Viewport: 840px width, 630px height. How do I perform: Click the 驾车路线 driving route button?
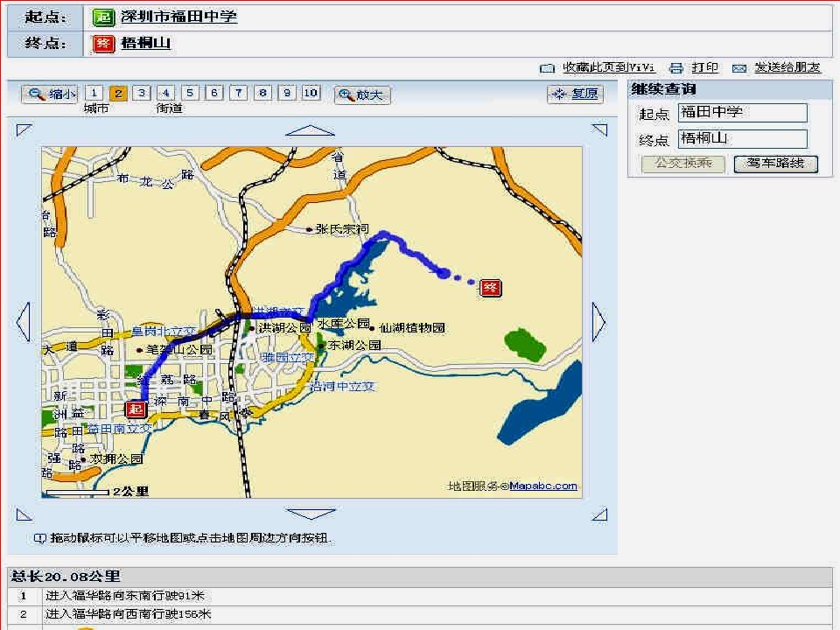[776, 164]
